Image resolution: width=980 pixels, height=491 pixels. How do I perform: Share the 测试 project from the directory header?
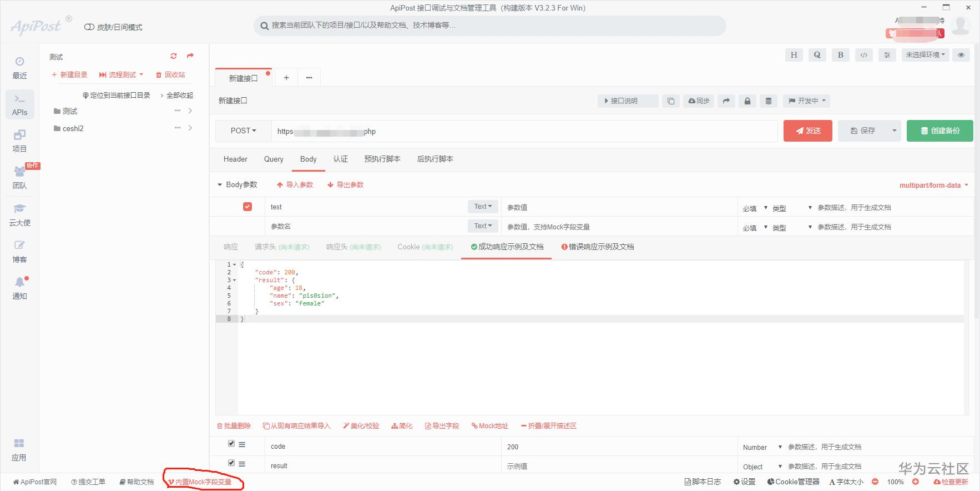tap(190, 56)
